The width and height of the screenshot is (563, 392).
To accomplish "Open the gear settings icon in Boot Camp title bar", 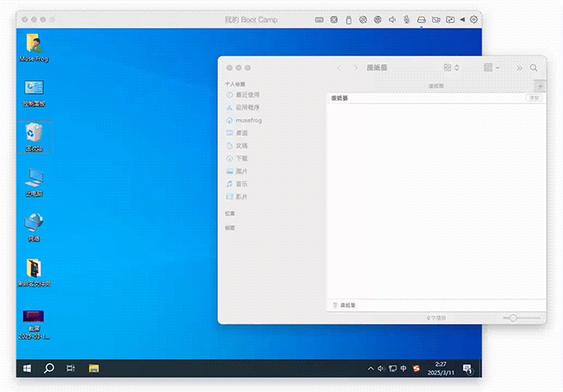I will pos(474,20).
